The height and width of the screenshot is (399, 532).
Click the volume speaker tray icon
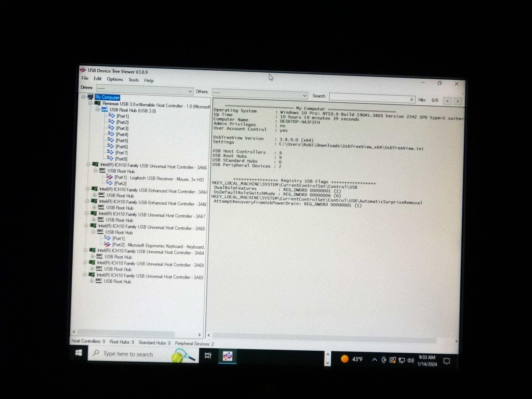coord(411,360)
